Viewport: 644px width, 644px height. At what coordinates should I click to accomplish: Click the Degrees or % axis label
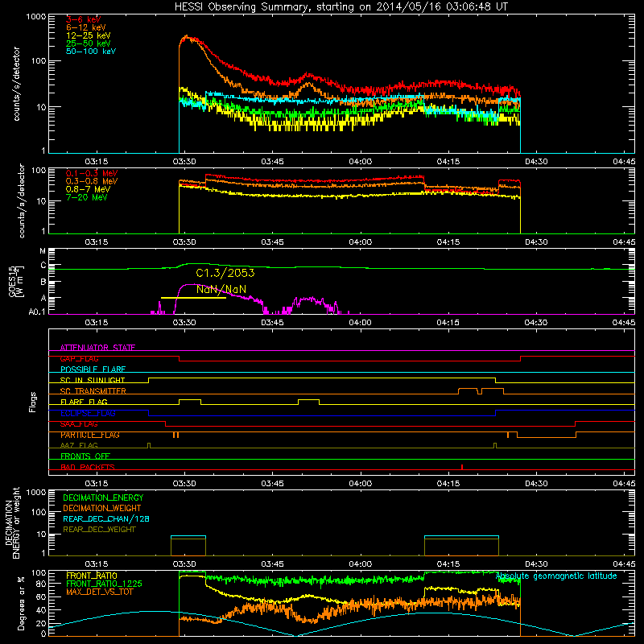21,603
